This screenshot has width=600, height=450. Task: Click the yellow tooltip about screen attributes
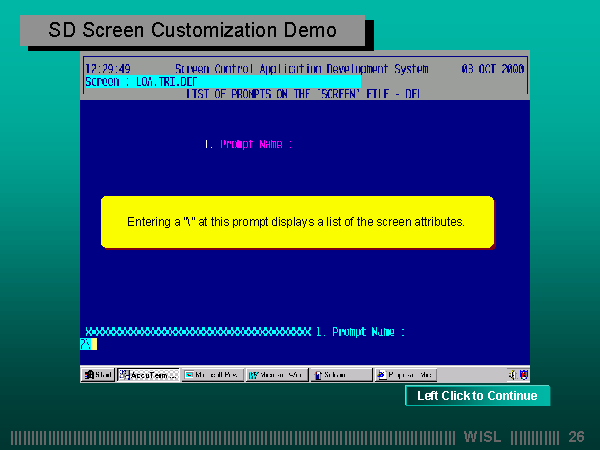[x=297, y=222]
